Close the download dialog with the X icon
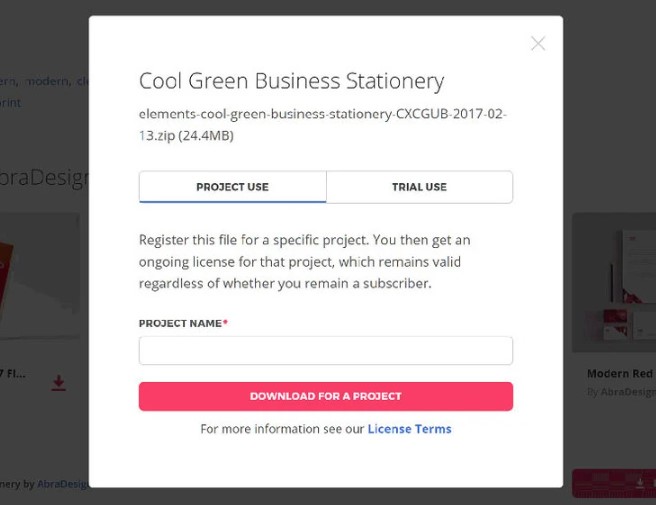 click(538, 44)
